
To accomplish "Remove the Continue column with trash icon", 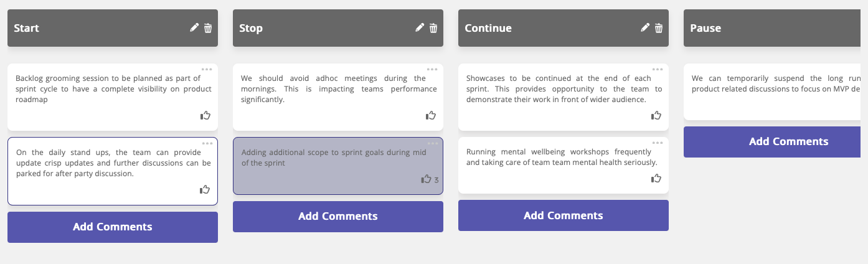I will pos(659,28).
